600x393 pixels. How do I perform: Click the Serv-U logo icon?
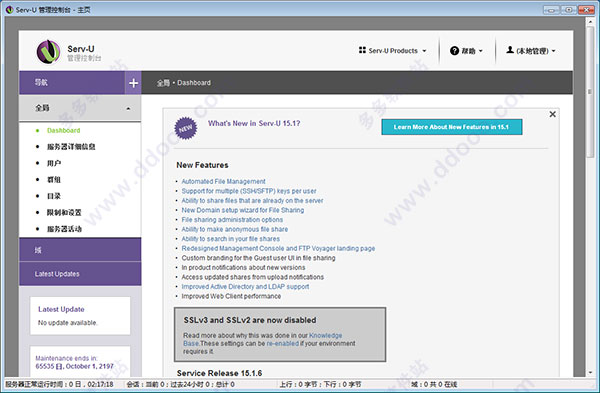point(48,52)
